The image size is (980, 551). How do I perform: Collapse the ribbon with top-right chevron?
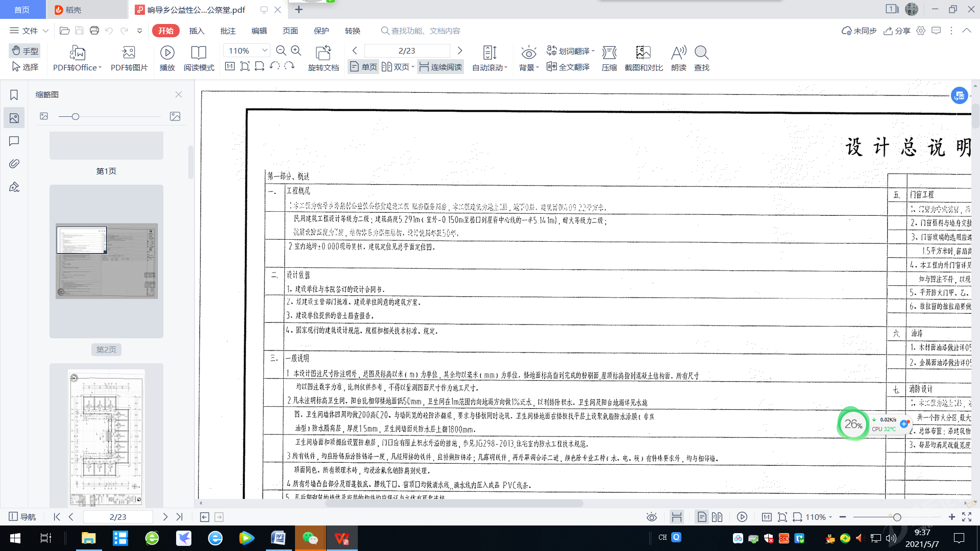[967, 31]
